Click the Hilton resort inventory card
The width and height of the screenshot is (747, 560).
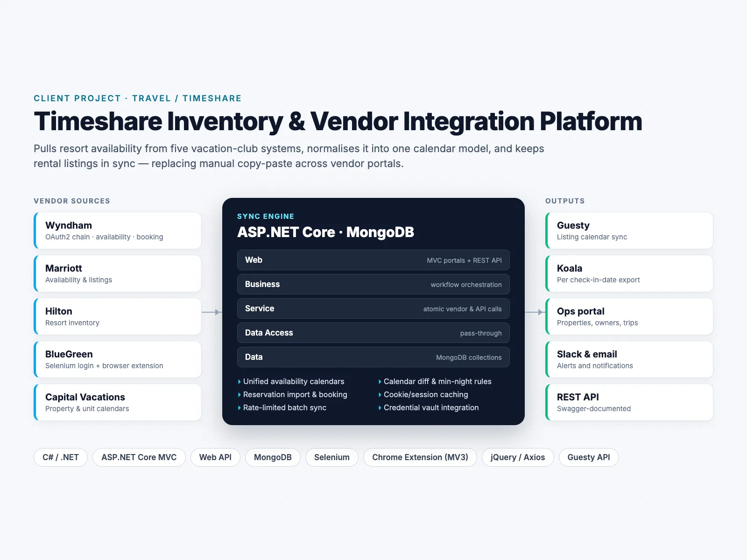[x=118, y=316]
